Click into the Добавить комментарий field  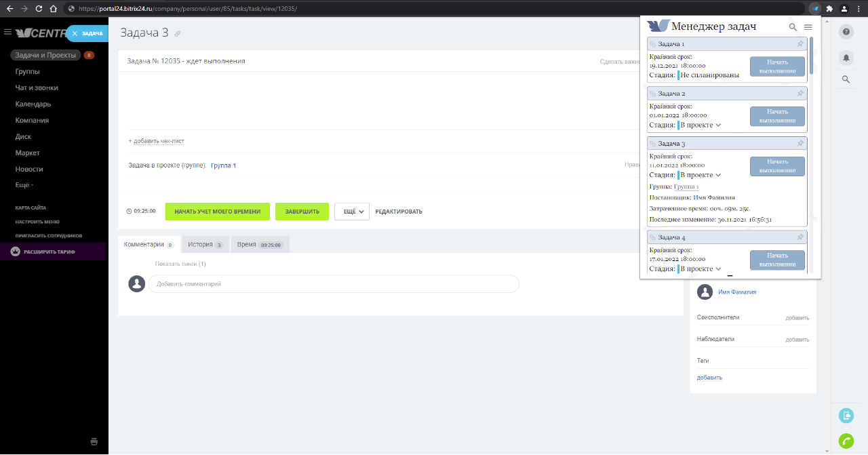[334, 284]
